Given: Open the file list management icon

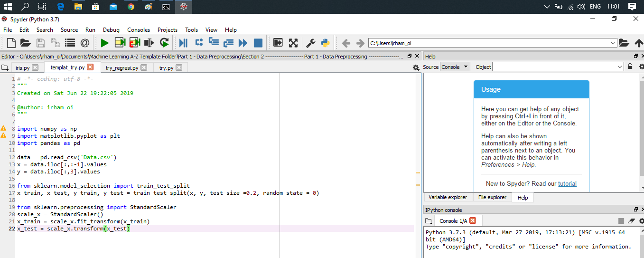Looking at the screenshot, I should tap(70, 43).
